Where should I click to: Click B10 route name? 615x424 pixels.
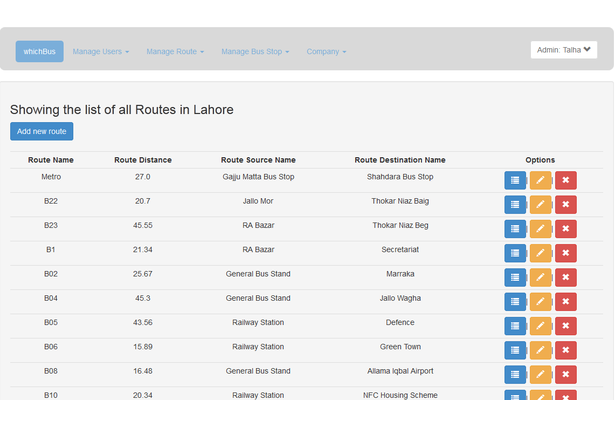tap(51, 395)
